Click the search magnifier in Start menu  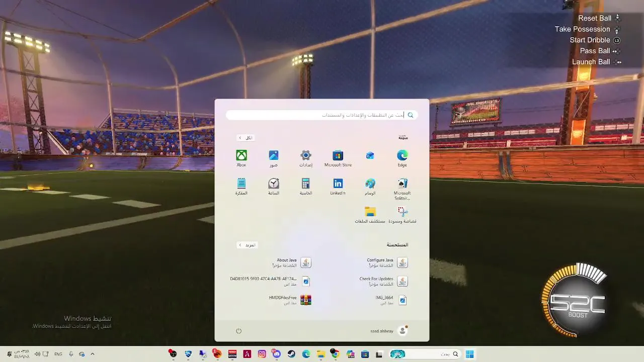click(x=411, y=115)
